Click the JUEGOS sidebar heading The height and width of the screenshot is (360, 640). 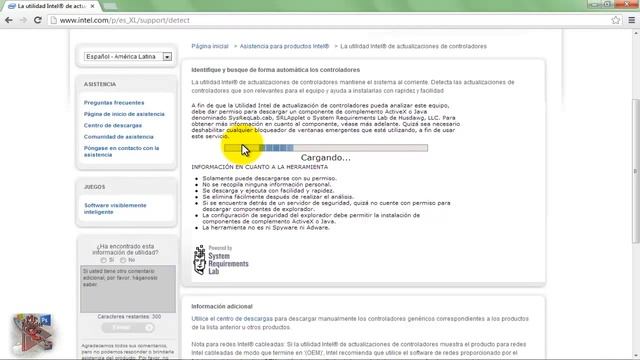coord(94,187)
